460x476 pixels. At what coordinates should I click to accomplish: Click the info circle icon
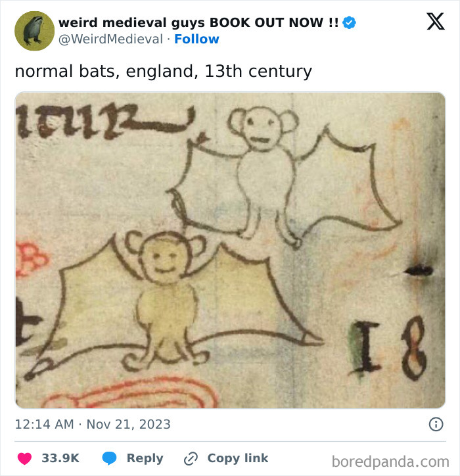pyautogui.click(x=436, y=424)
